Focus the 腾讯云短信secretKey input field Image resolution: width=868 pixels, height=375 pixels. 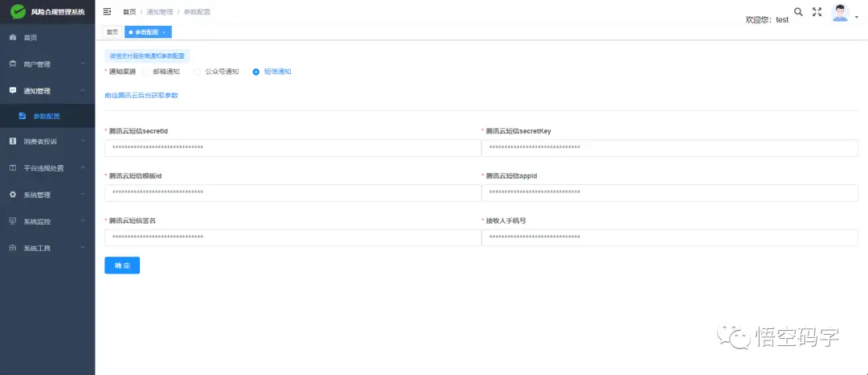click(x=669, y=148)
